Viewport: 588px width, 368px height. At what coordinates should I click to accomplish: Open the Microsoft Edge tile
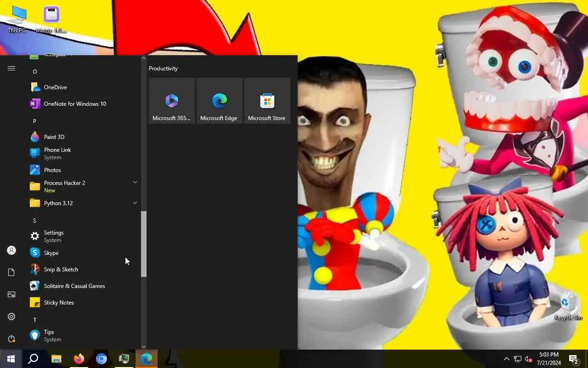[220, 101]
